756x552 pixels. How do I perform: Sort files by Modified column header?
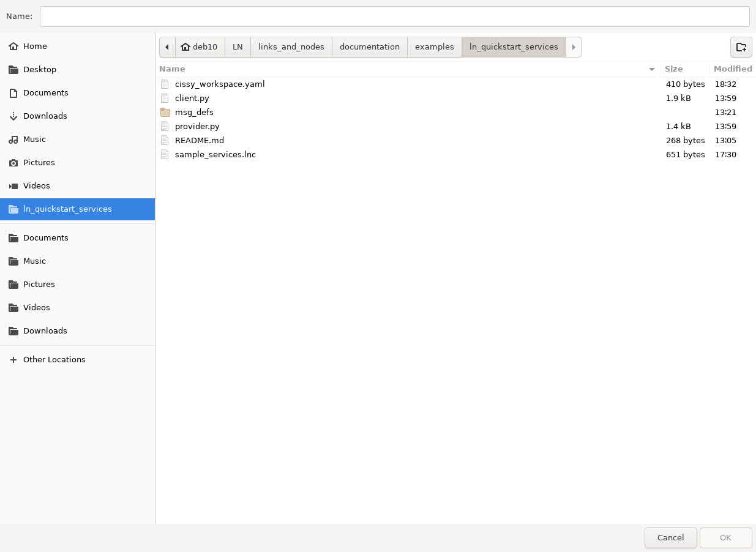pyautogui.click(x=733, y=69)
